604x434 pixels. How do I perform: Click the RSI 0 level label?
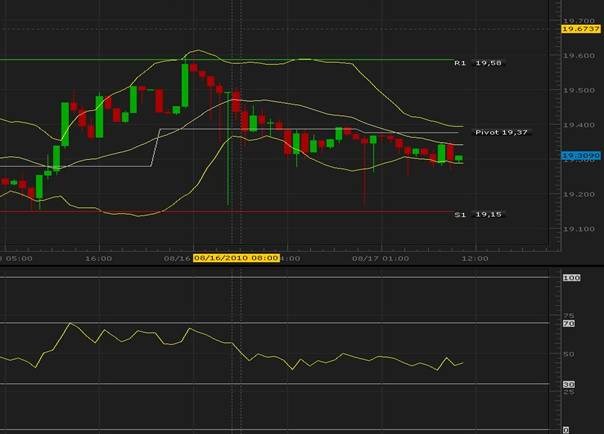click(566, 430)
